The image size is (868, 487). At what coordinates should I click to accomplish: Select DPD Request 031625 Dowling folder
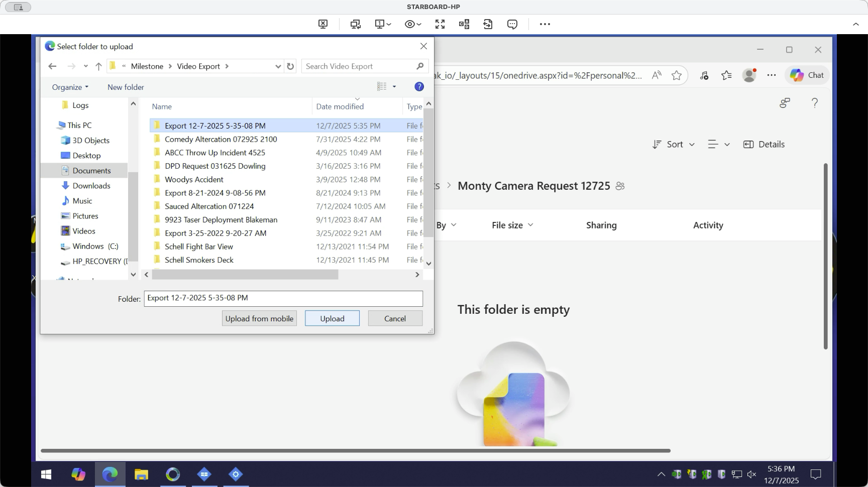[215, 166]
